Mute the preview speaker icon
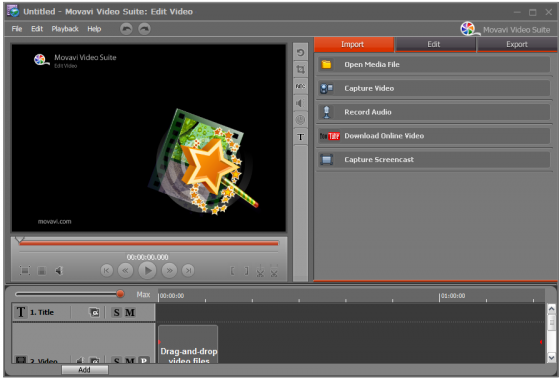This screenshot has width=560, height=378. [x=59, y=271]
